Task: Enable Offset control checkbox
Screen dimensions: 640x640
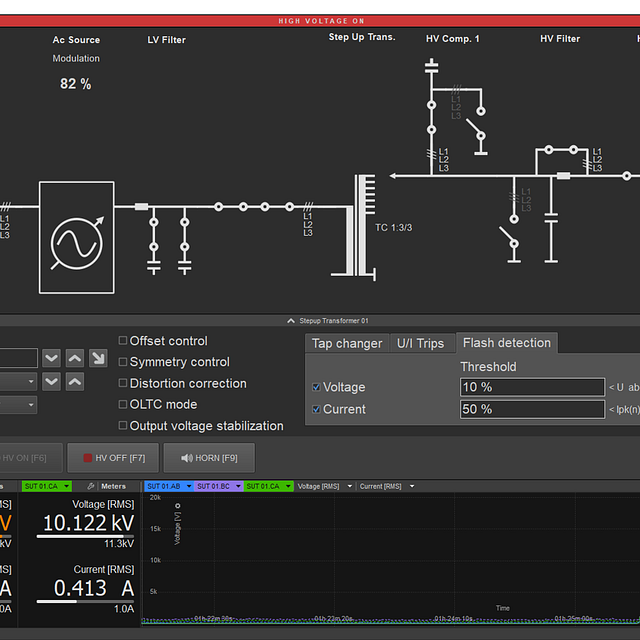Action: coord(123,341)
